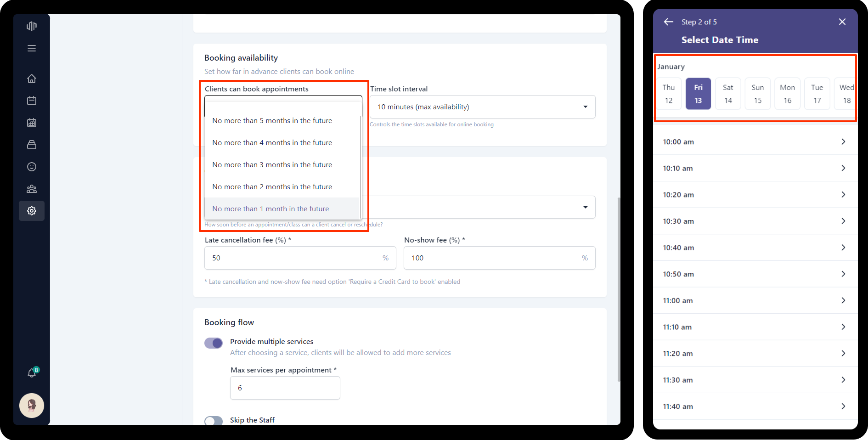Open the appointments calendar icon in sidebar
This screenshot has width=868, height=440.
(32, 101)
